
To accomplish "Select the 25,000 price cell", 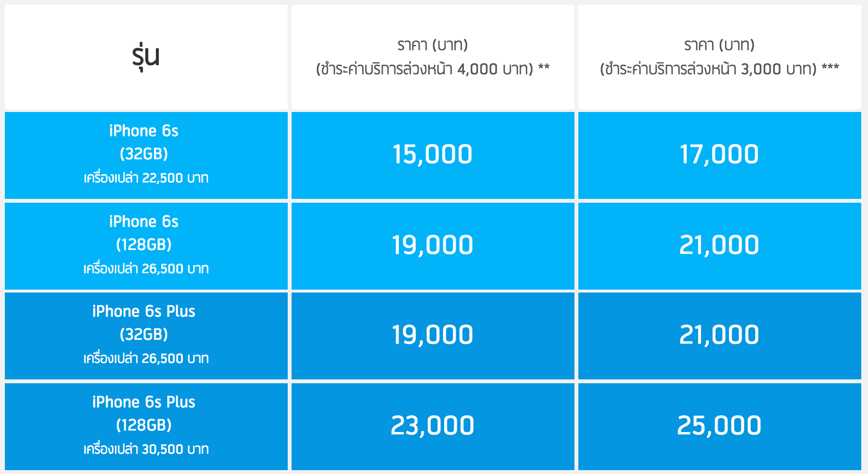I will (x=719, y=426).
